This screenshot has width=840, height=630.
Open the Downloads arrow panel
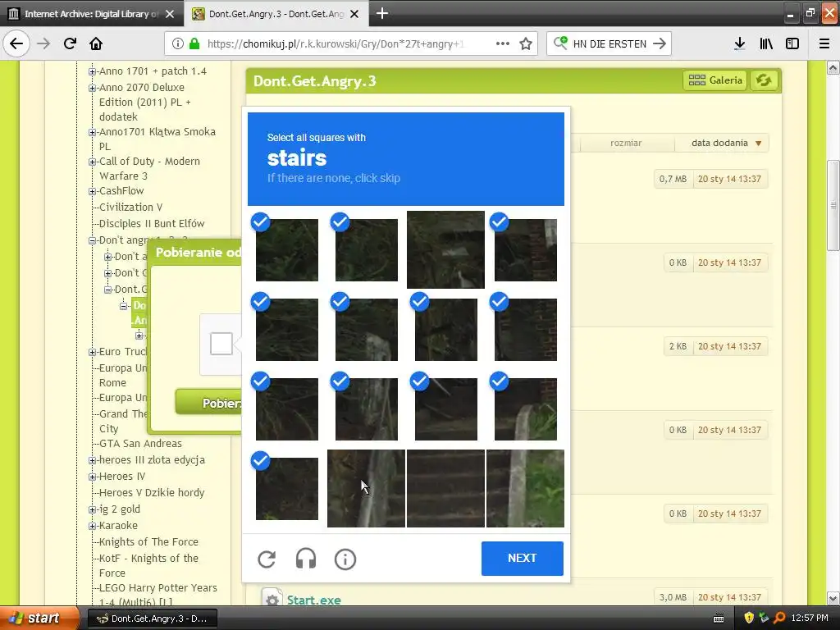click(x=739, y=43)
